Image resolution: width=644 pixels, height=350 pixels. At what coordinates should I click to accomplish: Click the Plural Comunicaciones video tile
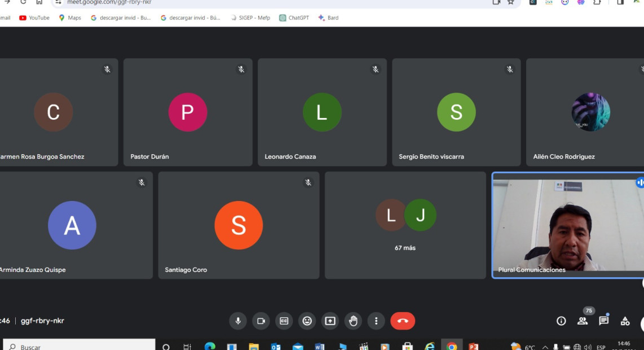[567, 225]
